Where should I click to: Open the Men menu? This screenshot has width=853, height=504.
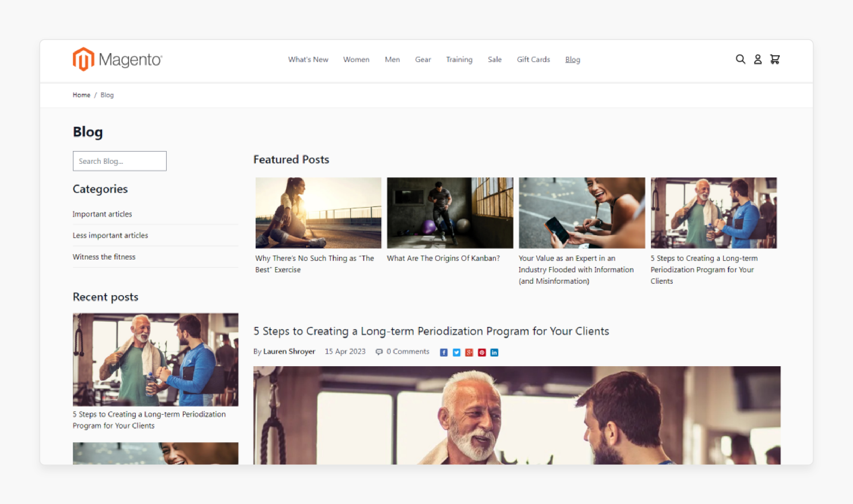pos(392,60)
